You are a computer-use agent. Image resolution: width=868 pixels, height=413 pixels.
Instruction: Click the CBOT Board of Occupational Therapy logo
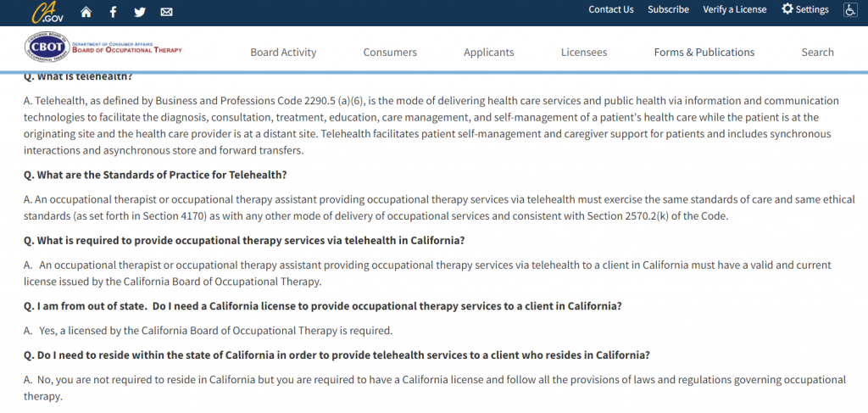(103, 47)
